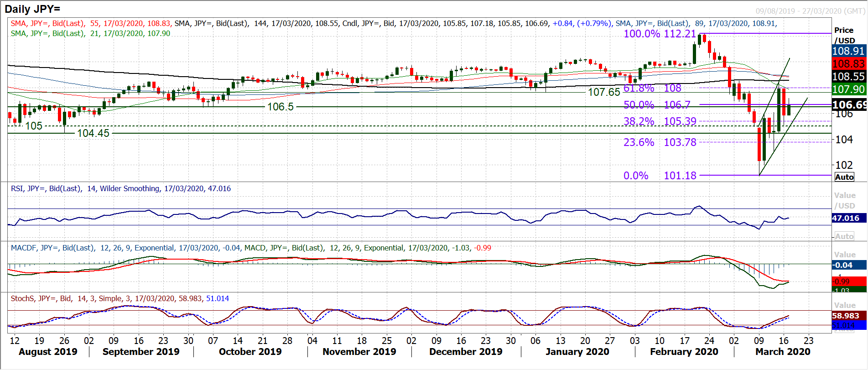Select the 23.6% 103.78 Fibonacci label
Viewport: 868px width, 370px height.
[660, 142]
